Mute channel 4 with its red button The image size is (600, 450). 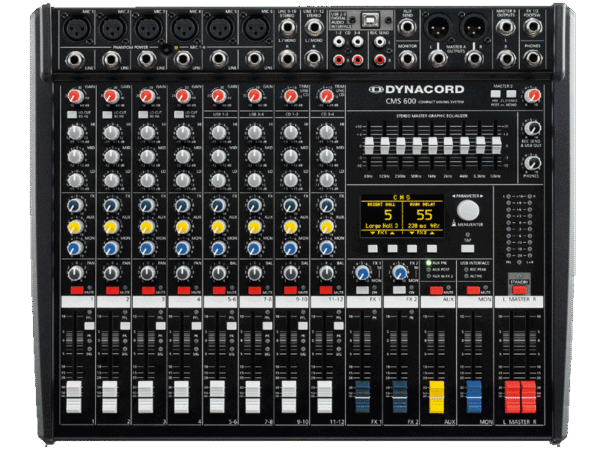184,290
